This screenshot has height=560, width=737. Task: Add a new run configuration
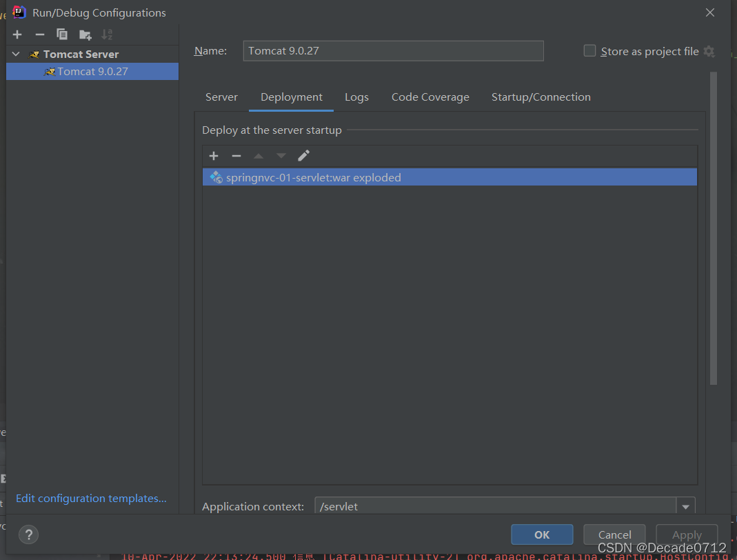point(17,34)
